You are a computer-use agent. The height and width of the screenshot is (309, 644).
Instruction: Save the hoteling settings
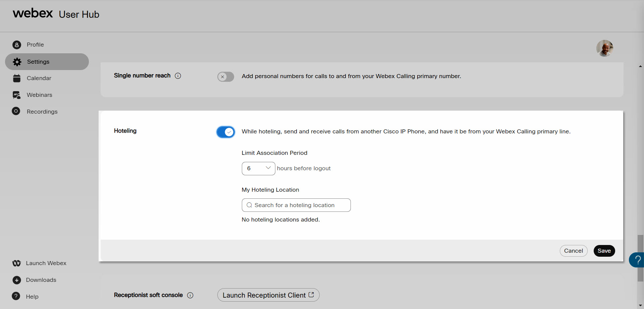(x=604, y=251)
